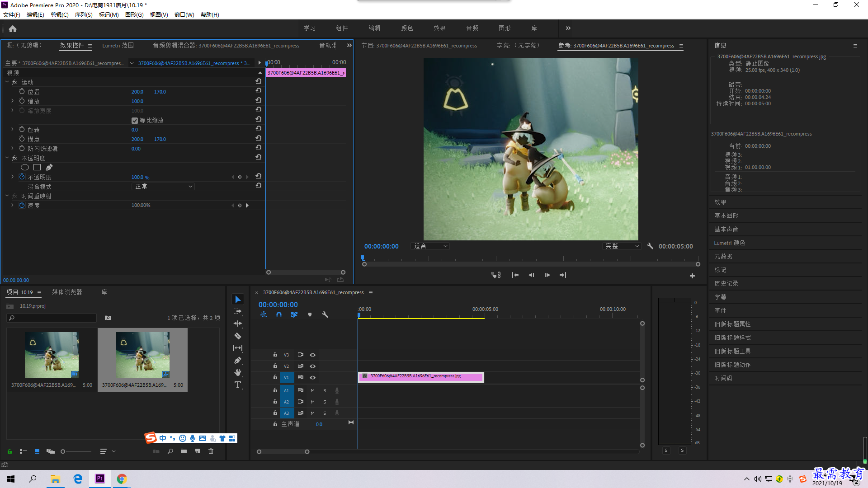Collapse time remapping group
The width and height of the screenshot is (868, 488).
[7, 196]
